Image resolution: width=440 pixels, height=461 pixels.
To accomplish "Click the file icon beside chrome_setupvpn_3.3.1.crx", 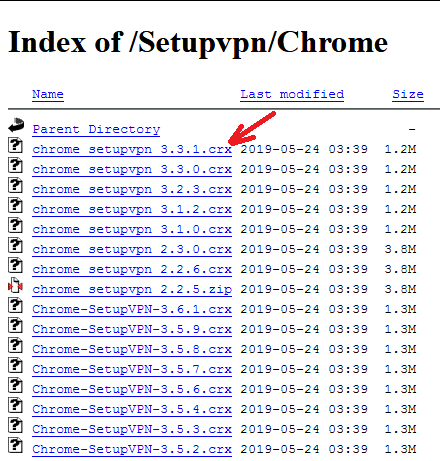I will tap(15, 146).
